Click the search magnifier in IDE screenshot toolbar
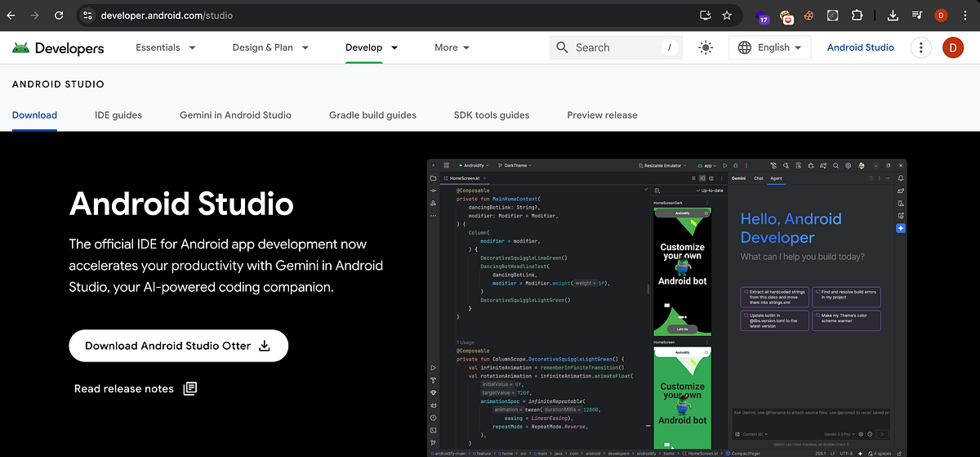The width and height of the screenshot is (980, 457). pyautogui.click(x=835, y=165)
